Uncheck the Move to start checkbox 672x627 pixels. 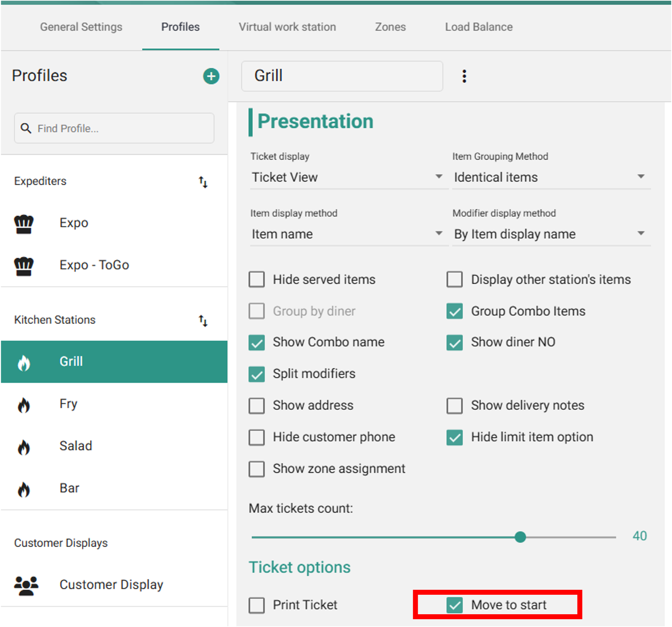454,605
